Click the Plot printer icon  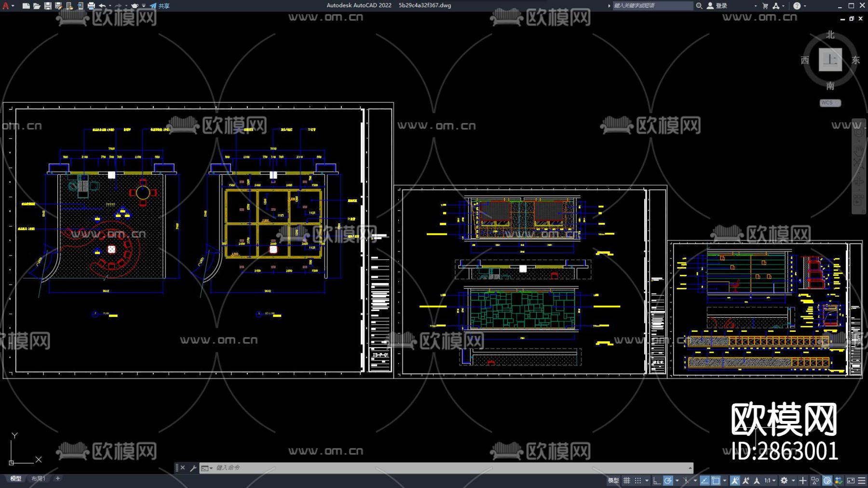(x=91, y=6)
